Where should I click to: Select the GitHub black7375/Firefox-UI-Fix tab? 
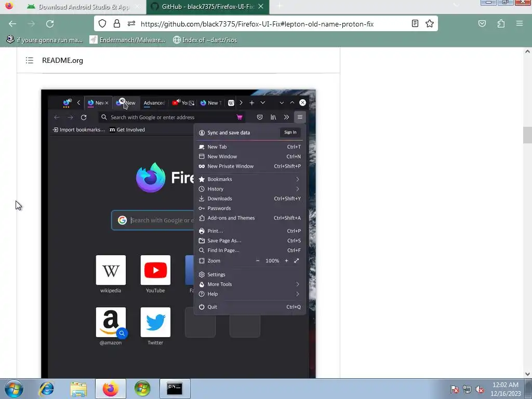pyautogui.click(x=208, y=7)
